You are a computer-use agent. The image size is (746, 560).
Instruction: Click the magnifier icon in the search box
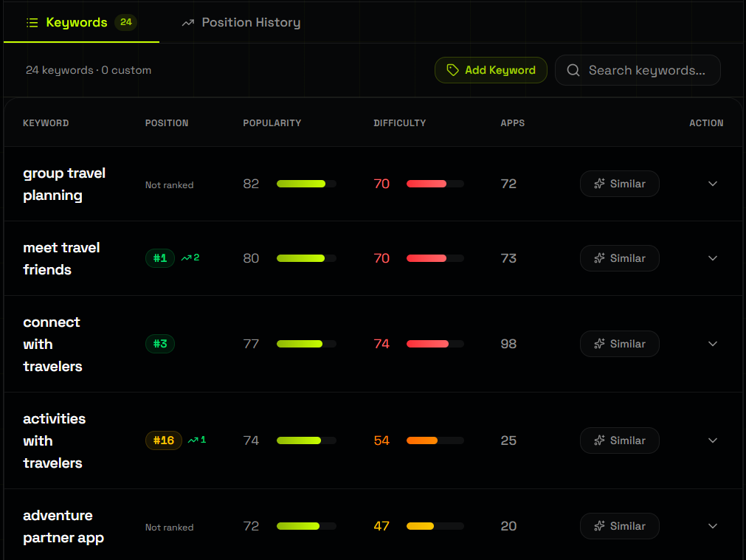(x=573, y=70)
